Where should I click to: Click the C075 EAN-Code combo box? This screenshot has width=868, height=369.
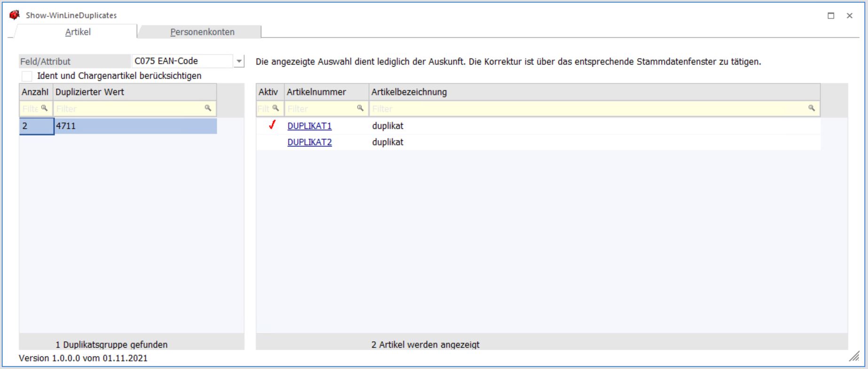pos(182,61)
